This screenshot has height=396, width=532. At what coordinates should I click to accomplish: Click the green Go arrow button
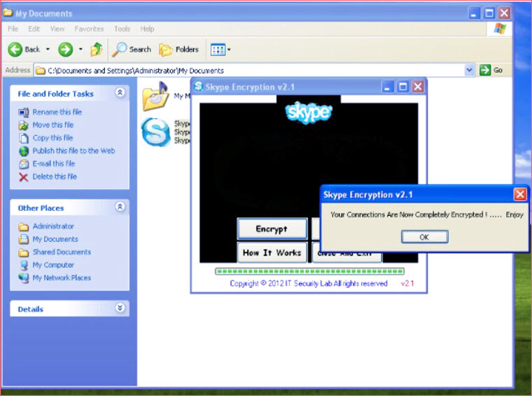click(x=485, y=70)
